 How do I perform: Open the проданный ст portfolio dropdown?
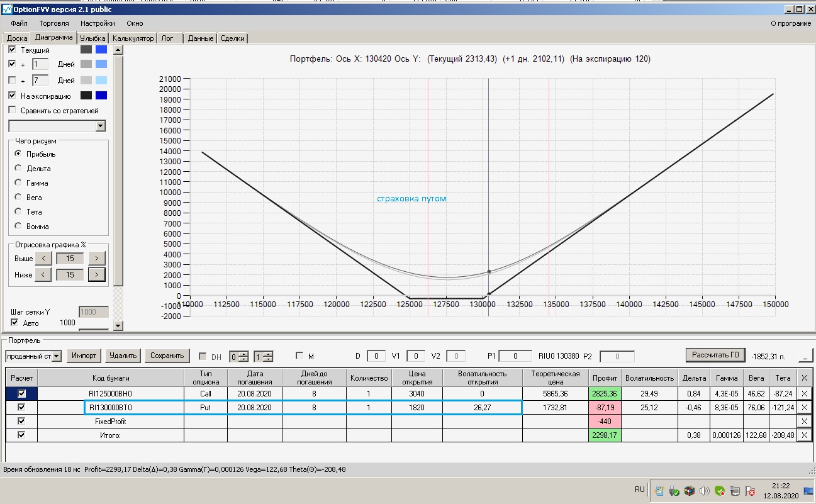pos(57,357)
